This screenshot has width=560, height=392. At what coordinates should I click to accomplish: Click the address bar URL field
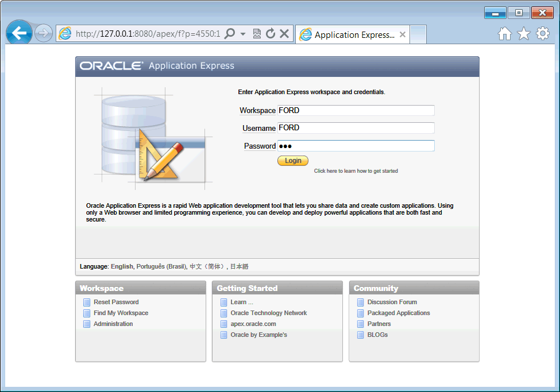point(148,34)
